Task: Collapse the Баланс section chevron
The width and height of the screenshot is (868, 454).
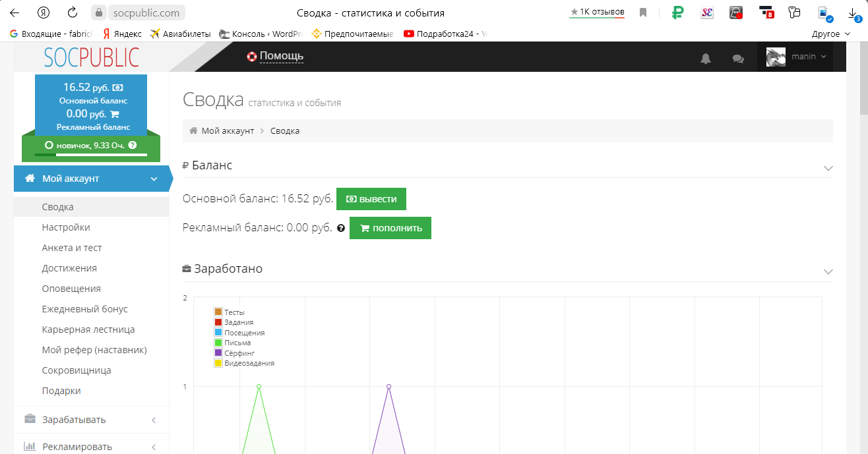Action: (828, 168)
